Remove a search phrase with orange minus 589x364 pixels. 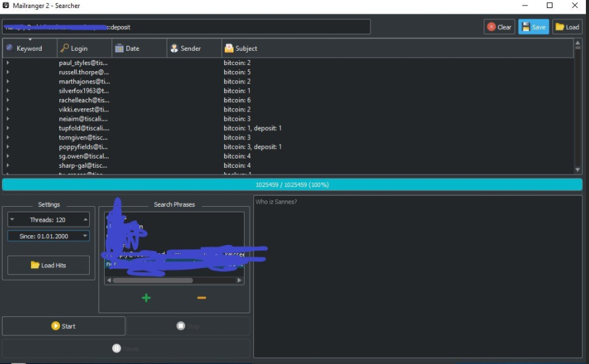point(201,298)
